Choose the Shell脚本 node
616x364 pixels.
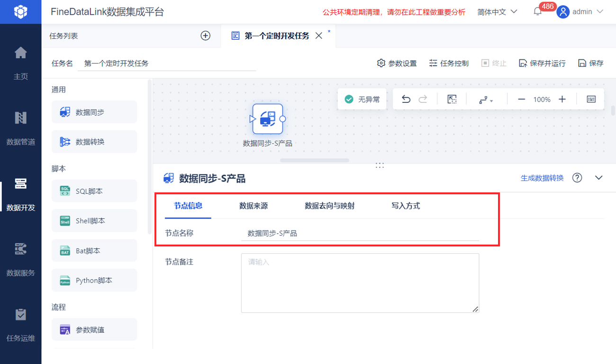tap(94, 220)
